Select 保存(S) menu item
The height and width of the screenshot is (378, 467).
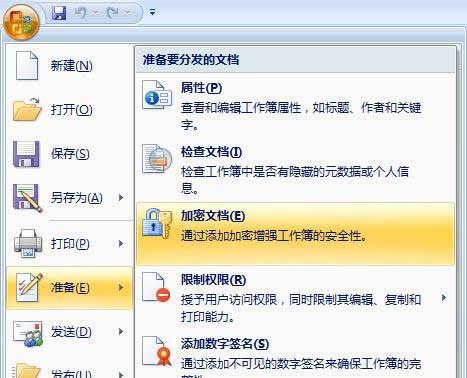click(x=69, y=154)
